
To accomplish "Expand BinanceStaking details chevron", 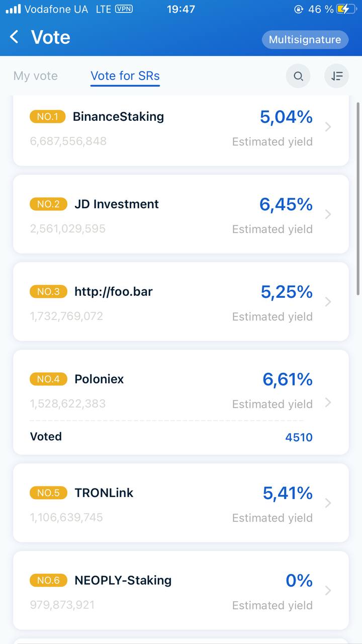I will click(328, 127).
